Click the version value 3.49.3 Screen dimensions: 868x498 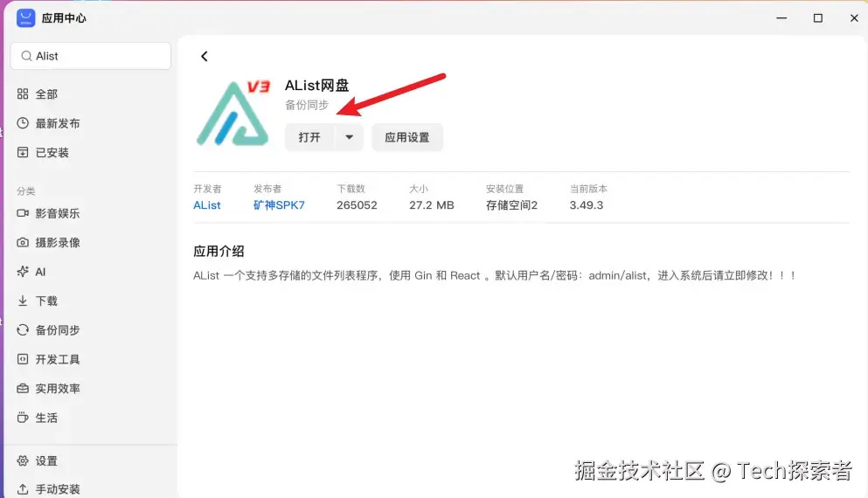[x=587, y=205]
